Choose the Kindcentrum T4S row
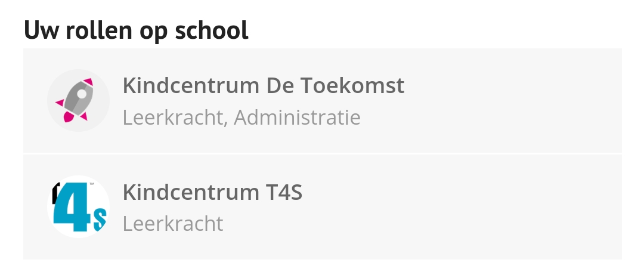Screen dimensions: 644x275 323,207
